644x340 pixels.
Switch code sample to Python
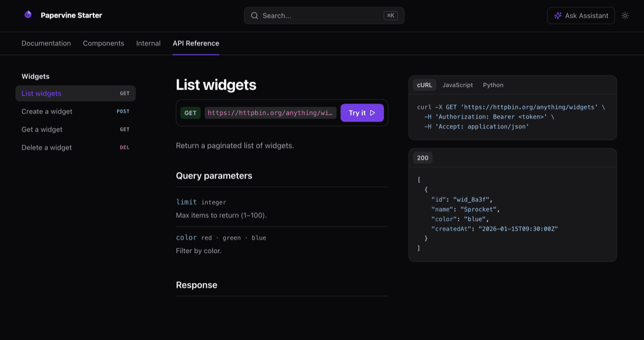493,85
